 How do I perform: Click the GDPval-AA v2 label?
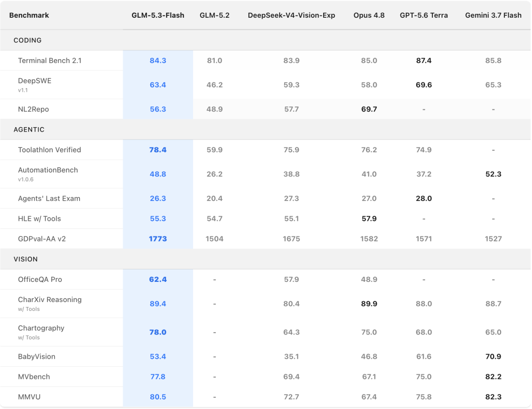pos(42,239)
